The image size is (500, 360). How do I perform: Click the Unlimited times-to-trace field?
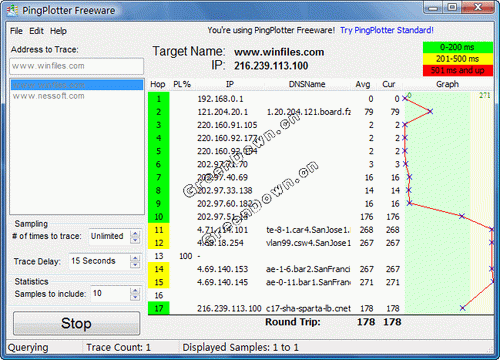tap(110, 236)
